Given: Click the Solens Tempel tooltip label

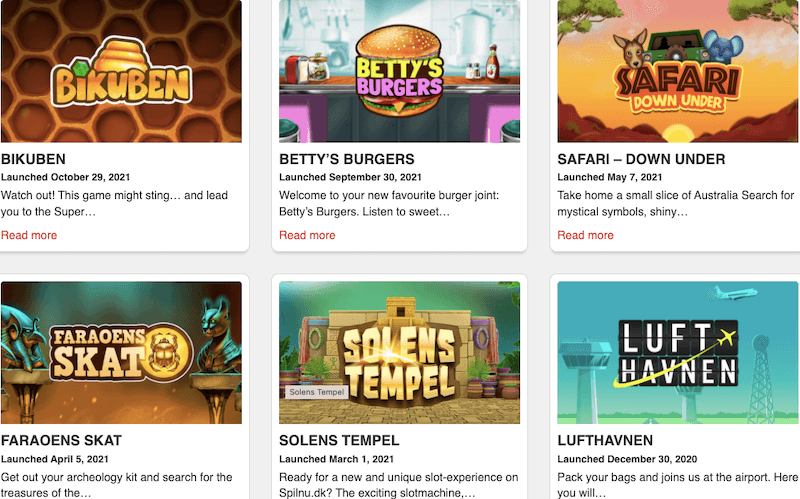Looking at the screenshot, I should click(317, 392).
